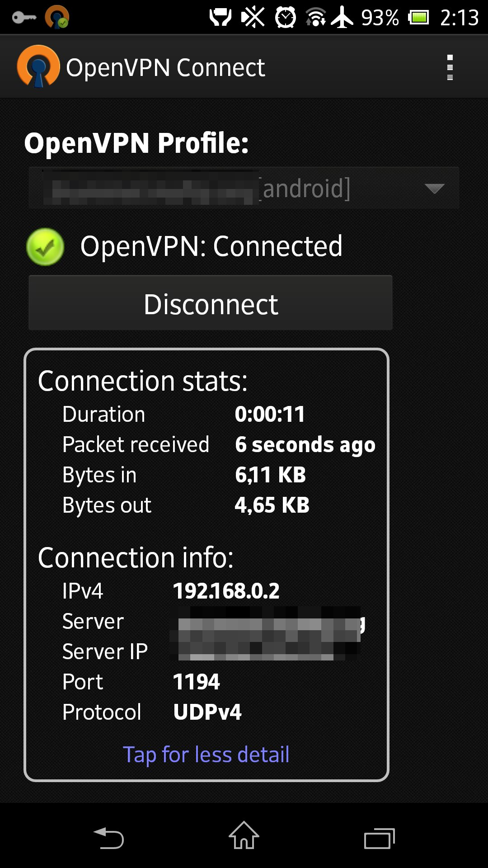Tap the battery indicator icon

point(418,18)
